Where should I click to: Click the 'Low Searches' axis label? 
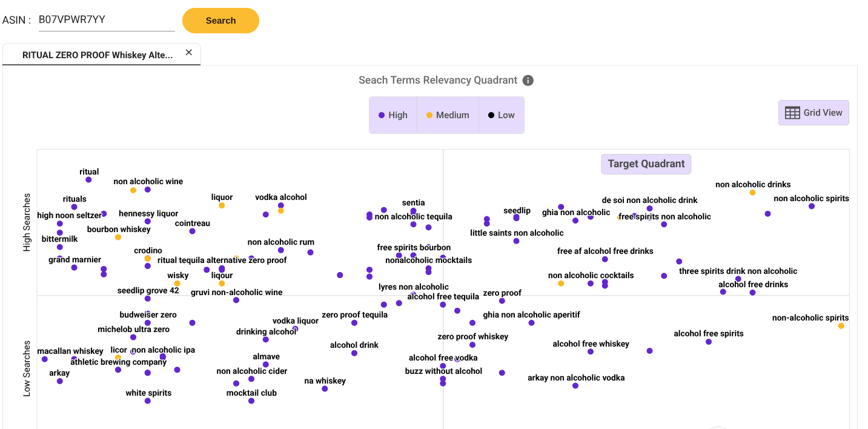pos(27,368)
